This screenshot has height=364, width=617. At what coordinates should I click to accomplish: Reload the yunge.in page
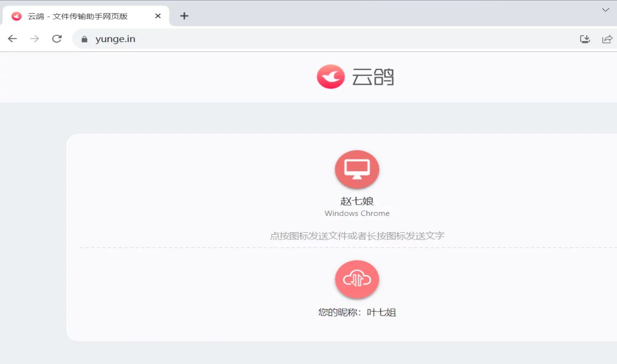pyautogui.click(x=57, y=39)
